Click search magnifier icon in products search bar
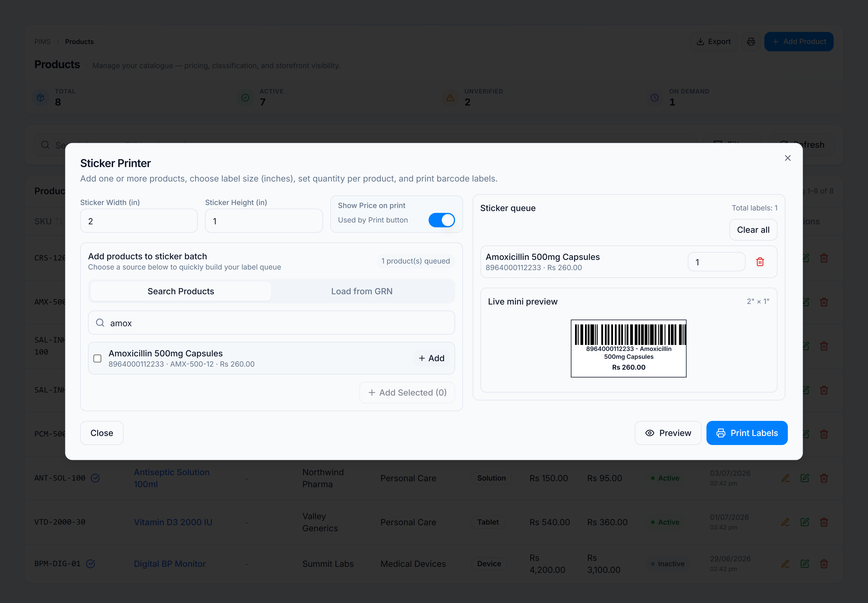This screenshot has height=603, width=868. [x=45, y=145]
